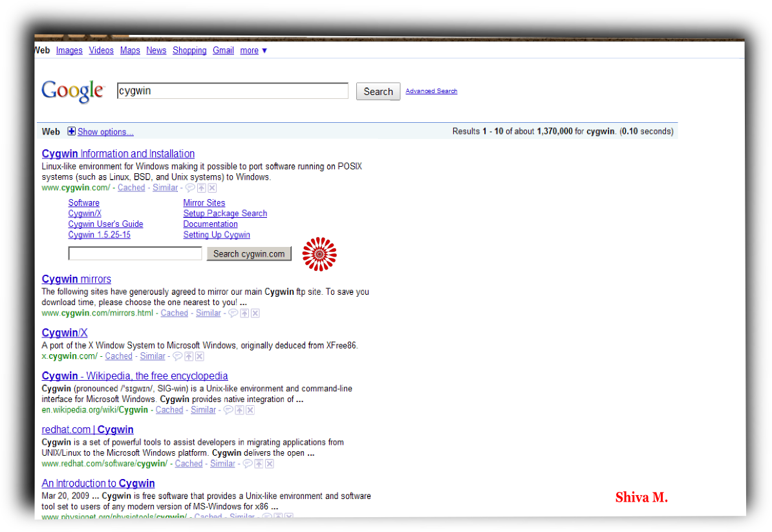The height and width of the screenshot is (532, 772).
Task: Remove the redhat.com Cygwin result
Action: point(270,463)
